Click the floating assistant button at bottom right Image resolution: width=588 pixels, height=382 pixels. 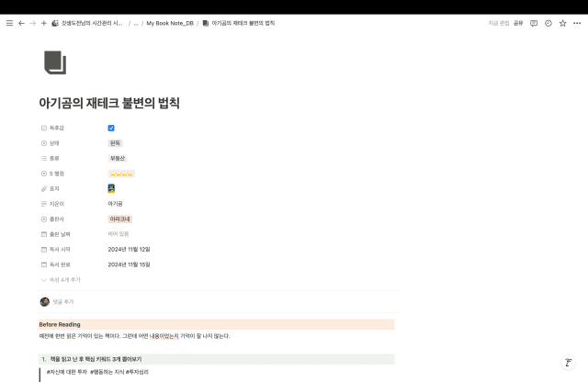click(569, 363)
